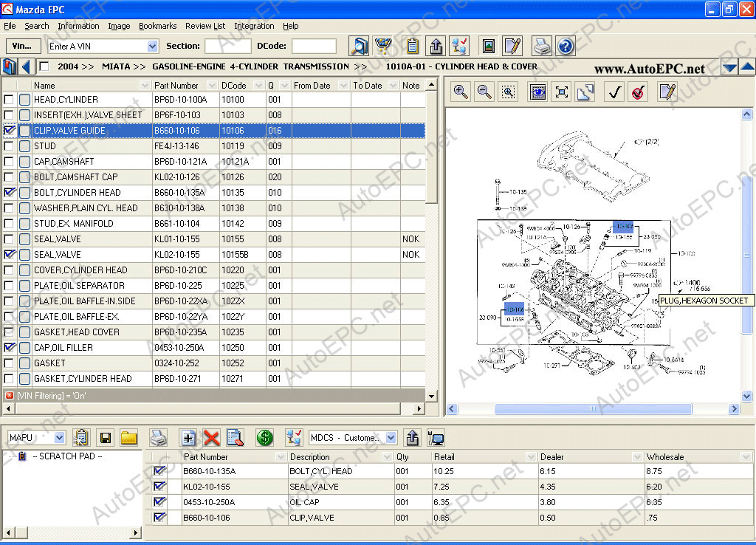756x545 pixels.
Task: Uncheck B660-10-135A in the scratch pad list
Action: click(159, 471)
